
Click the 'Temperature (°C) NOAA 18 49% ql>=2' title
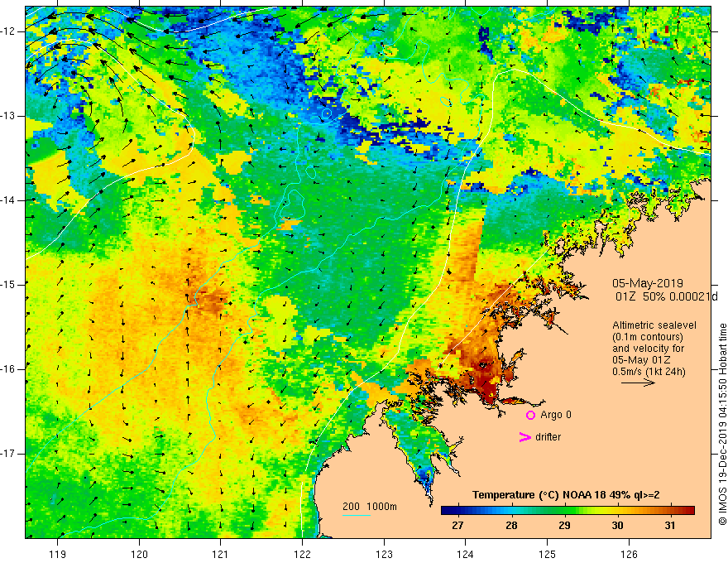566,495
